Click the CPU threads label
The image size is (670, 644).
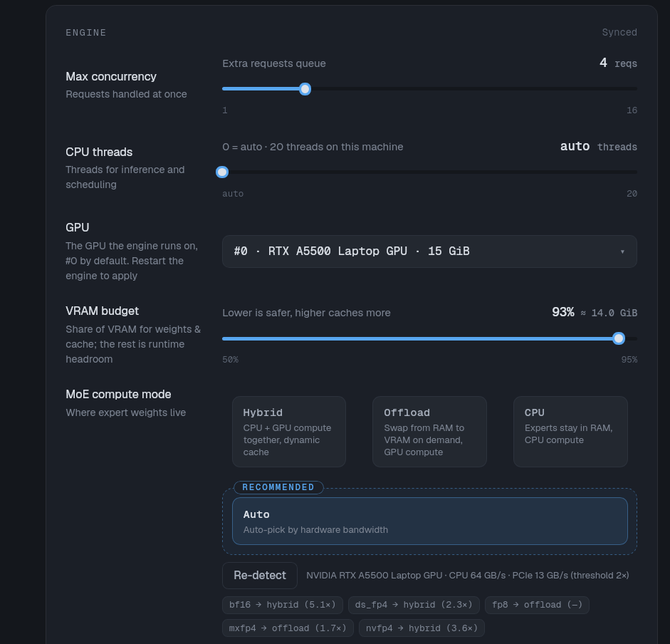tap(99, 152)
